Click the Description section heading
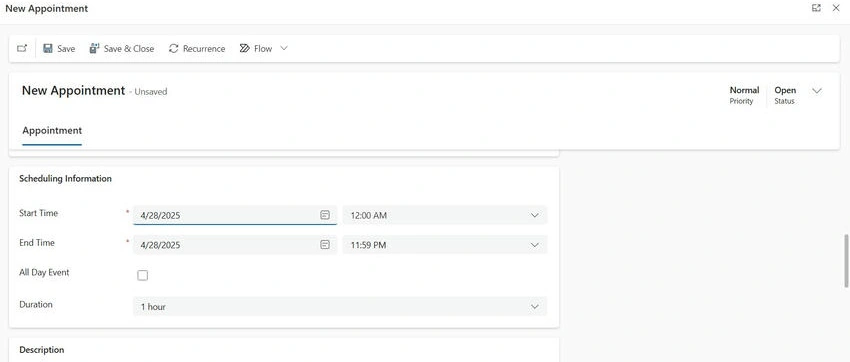850x362 pixels. click(42, 350)
